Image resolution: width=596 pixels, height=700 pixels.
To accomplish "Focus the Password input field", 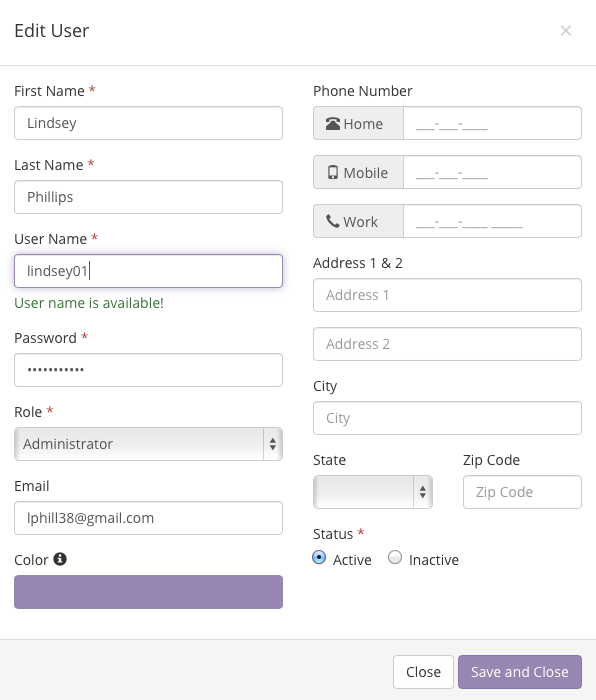I will point(148,370).
